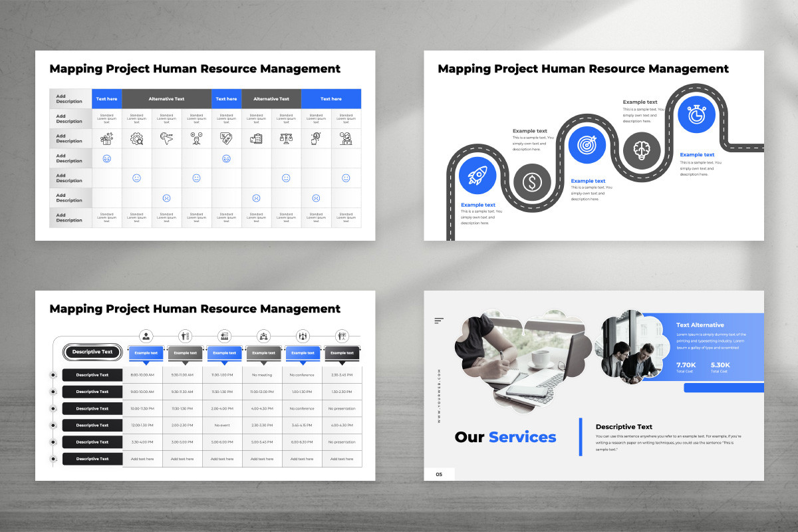Click an Add text here field in the schedule

click(143, 459)
